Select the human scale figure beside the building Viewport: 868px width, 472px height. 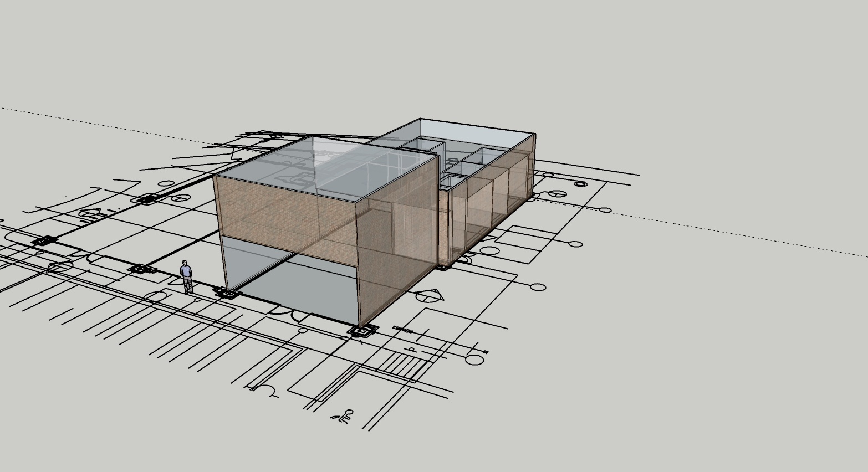186,276
